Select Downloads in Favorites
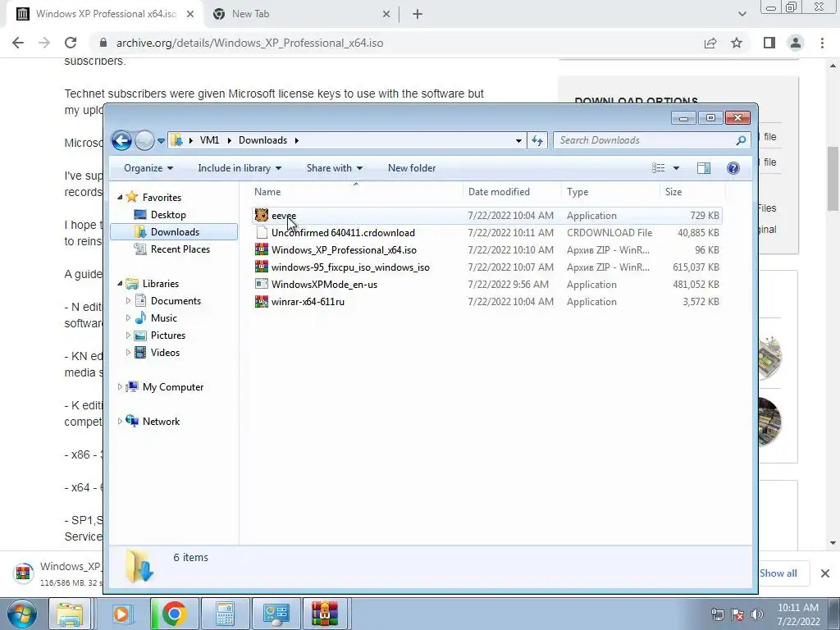The height and width of the screenshot is (630, 840). (x=174, y=232)
